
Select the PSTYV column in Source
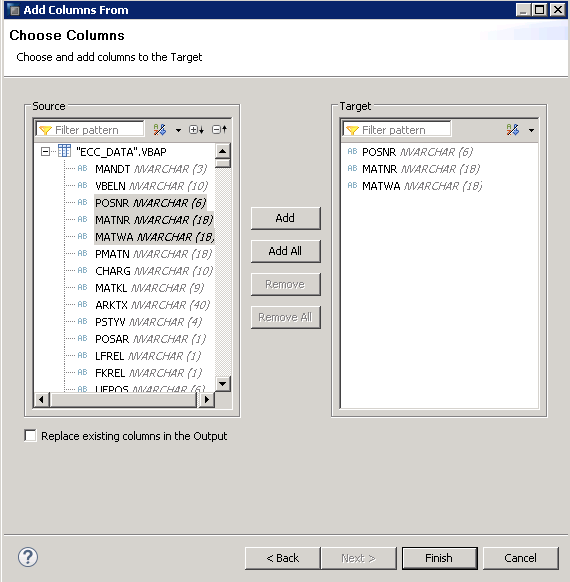(x=148, y=322)
